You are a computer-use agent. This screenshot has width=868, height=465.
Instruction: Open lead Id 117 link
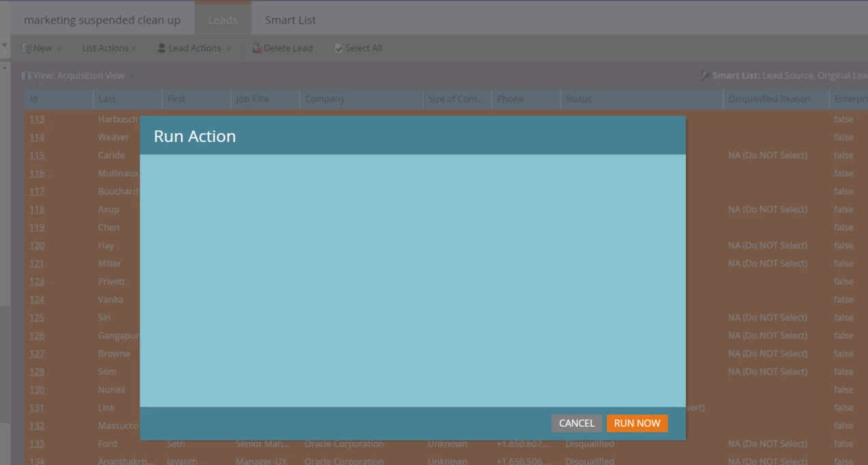37,191
